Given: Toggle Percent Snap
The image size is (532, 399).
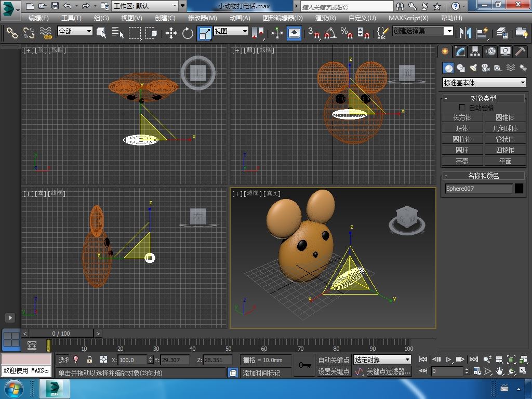Looking at the screenshot, I should 347,33.
